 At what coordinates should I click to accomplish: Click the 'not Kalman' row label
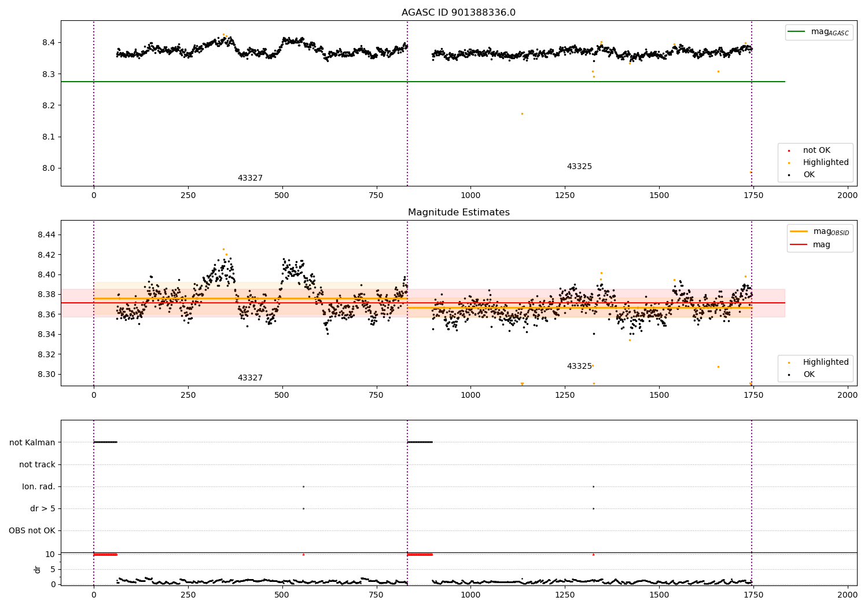pyautogui.click(x=32, y=443)
